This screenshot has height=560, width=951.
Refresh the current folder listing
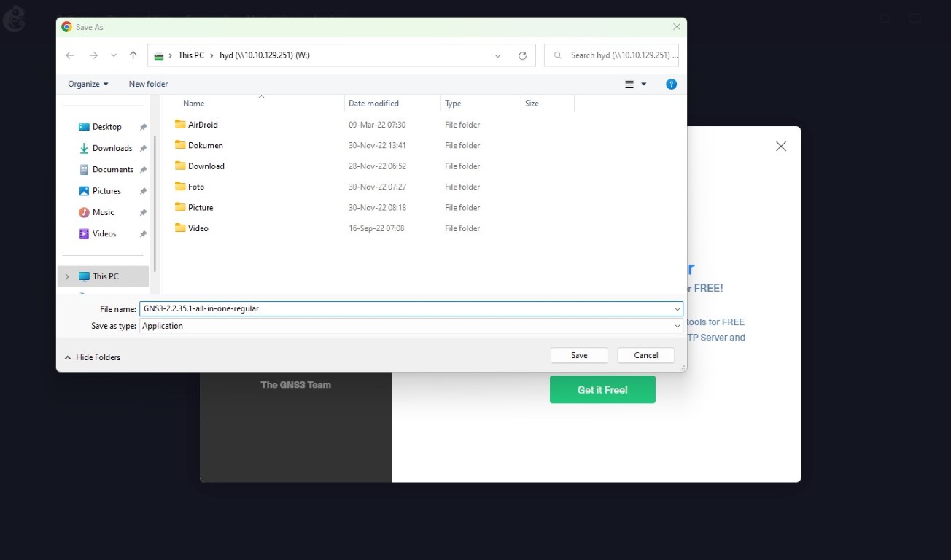[522, 55]
